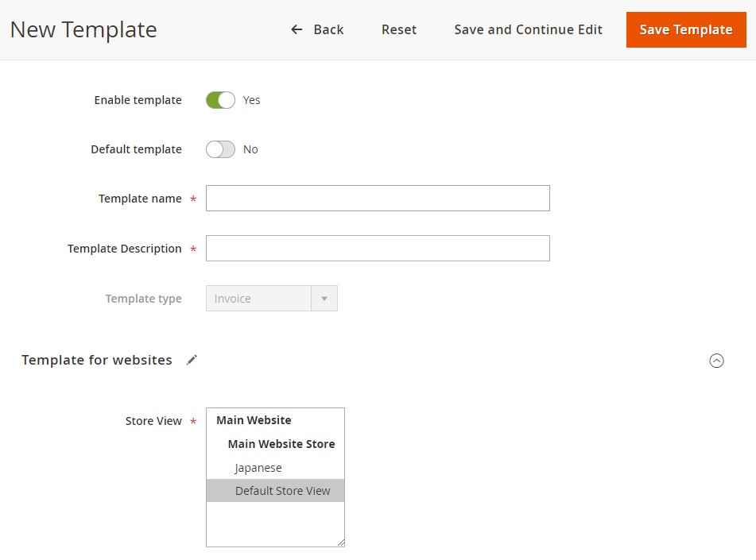The image size is (756, 560).
Task: Focus the Template Description field
Action: (378, 248)
